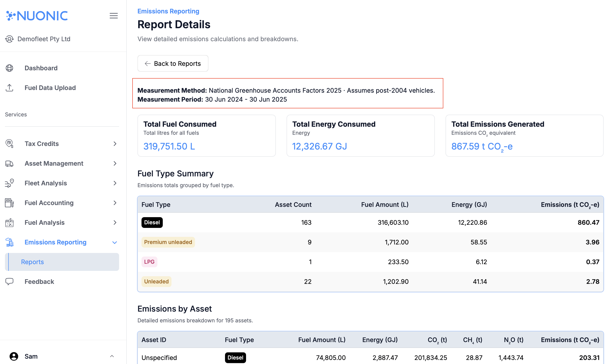613x364 pixels.
Task: Click the Fuel Data Upload icon
Action: [9, 88]
